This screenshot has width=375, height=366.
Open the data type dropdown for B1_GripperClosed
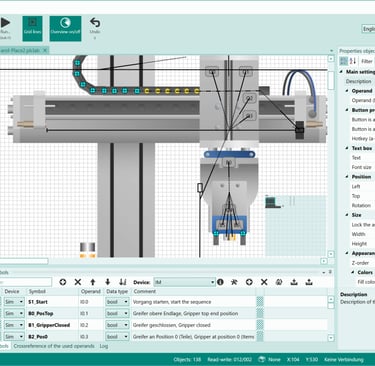coord(126,325)
